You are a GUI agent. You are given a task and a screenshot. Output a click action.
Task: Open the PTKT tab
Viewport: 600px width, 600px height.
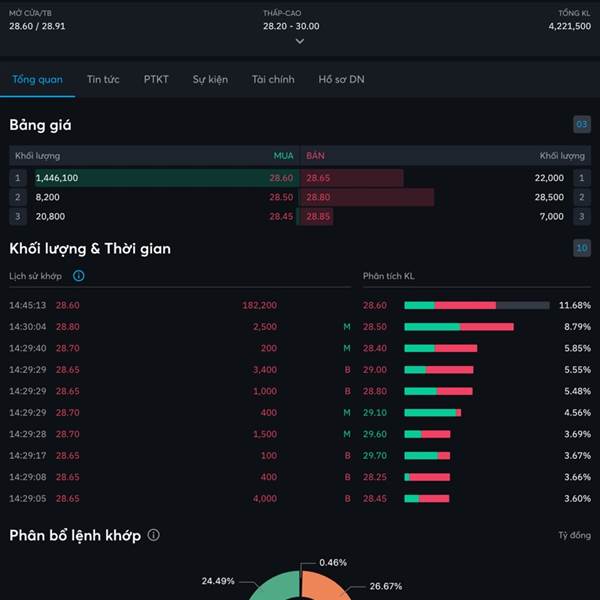click(156, 80)
